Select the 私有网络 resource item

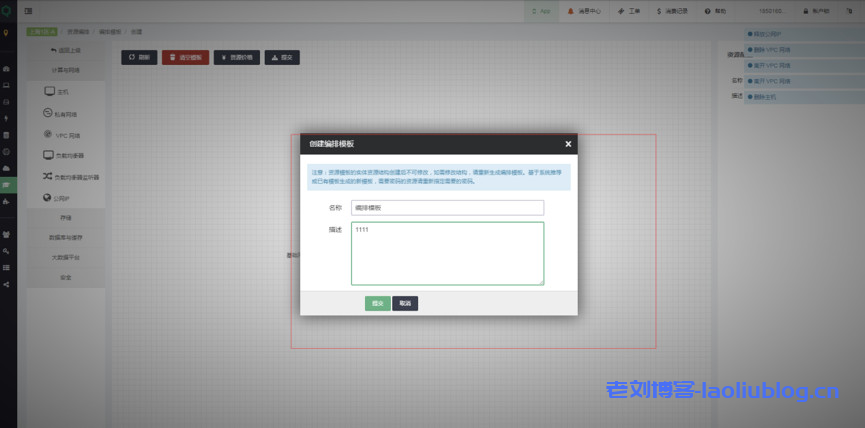tap(66, 113)
